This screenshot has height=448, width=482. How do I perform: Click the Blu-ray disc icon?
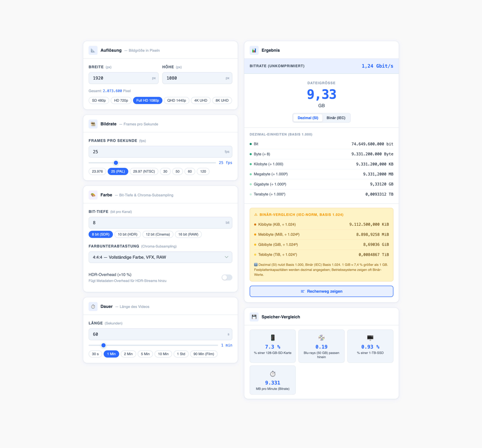click(x=321, y=338)
